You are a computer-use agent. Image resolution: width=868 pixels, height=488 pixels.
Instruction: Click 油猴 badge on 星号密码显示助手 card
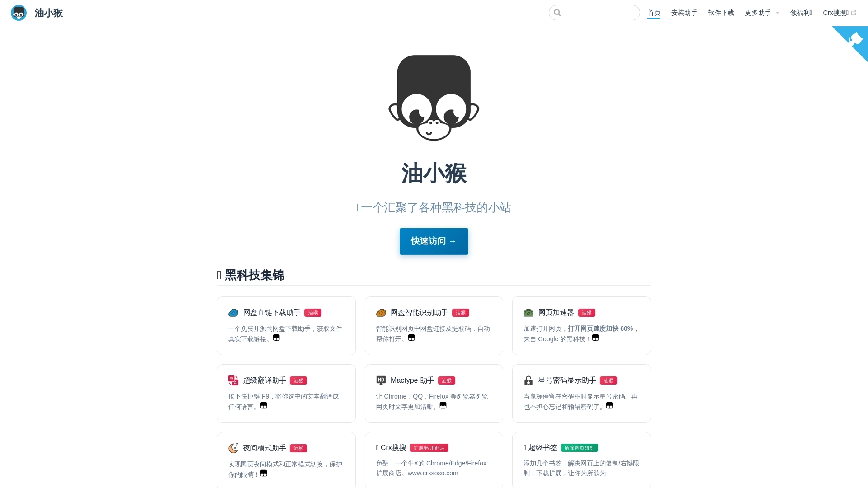[x=609, y=380]
